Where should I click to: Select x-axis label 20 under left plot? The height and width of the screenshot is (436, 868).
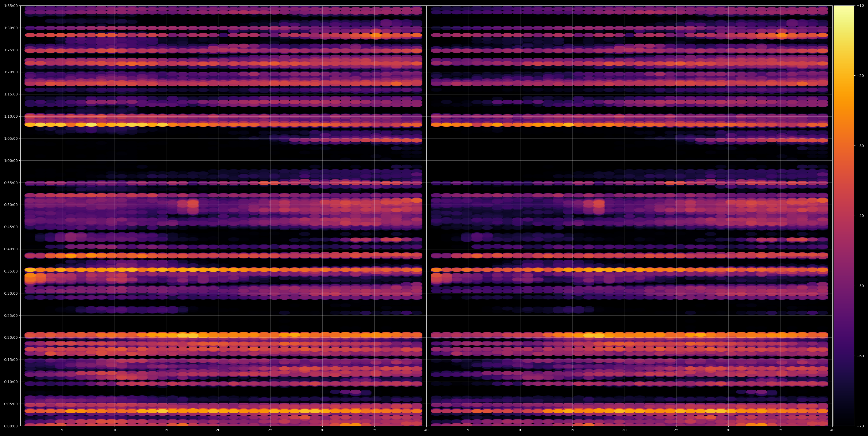click(x=218, y=430)
